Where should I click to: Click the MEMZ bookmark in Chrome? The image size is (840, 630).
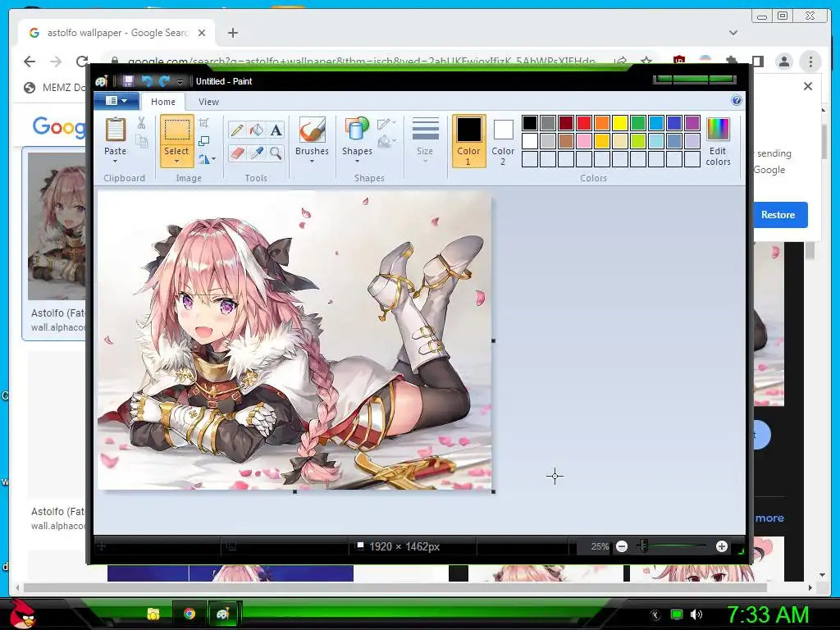pyautogui.click(x=55, y=87)
